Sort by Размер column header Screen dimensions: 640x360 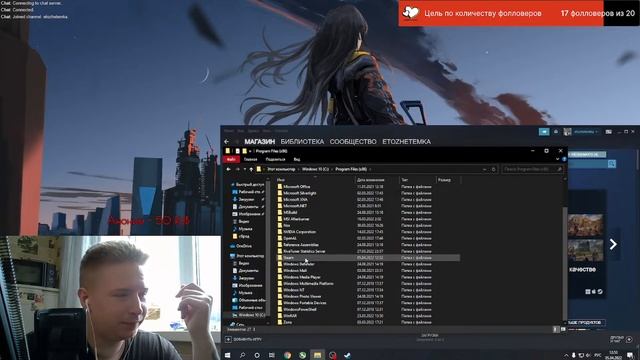pos(444,180)
